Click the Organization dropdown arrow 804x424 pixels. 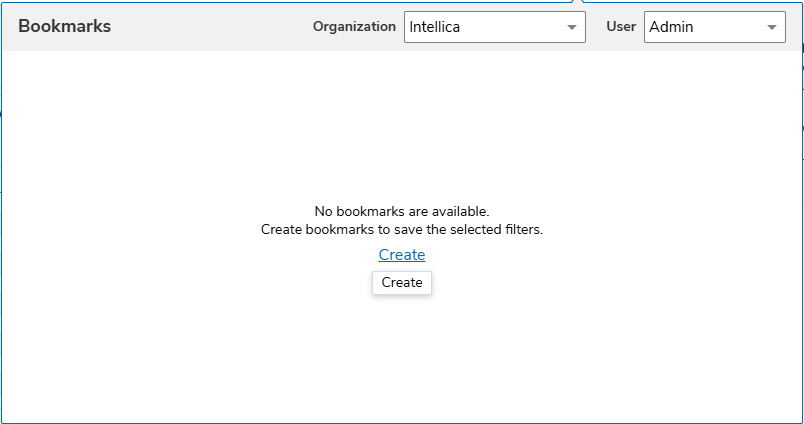pyautogui.click(x=572, y=28)
